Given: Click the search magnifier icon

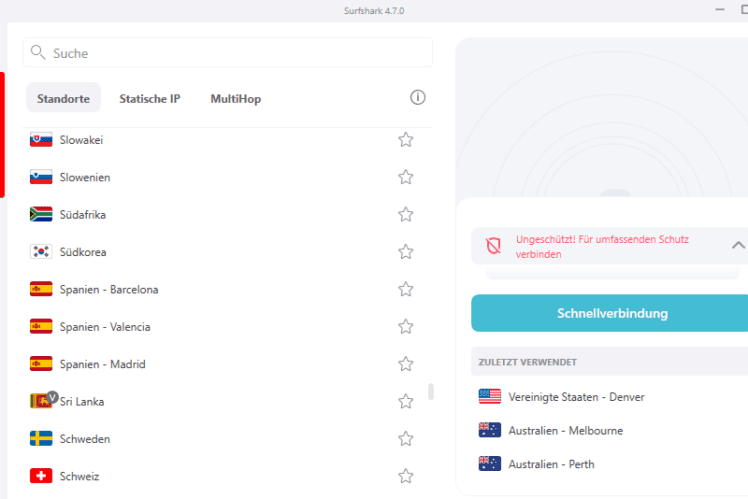Looking at the screenshot, I should point(38,52).
